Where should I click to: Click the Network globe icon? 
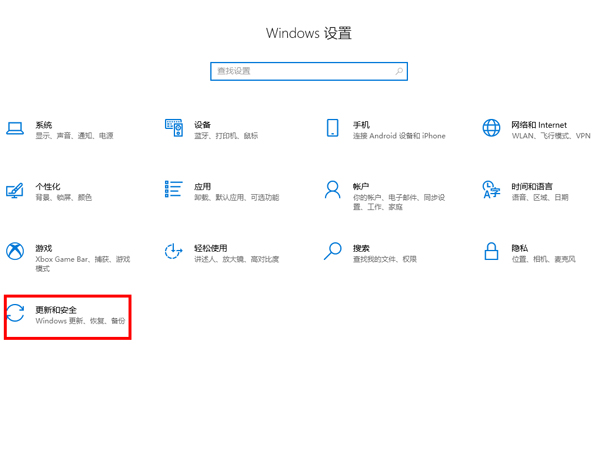(491, 128)
